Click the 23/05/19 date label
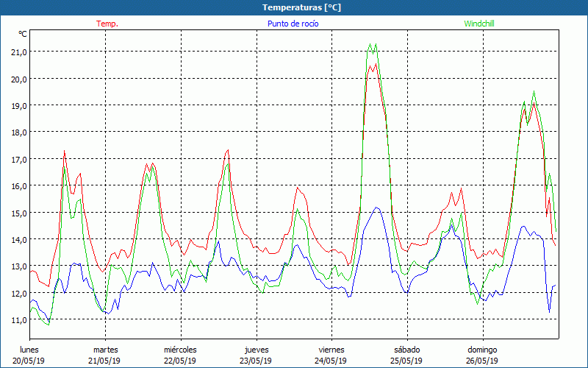Viewport: 588px width, 368px height. tap(256, 361)
